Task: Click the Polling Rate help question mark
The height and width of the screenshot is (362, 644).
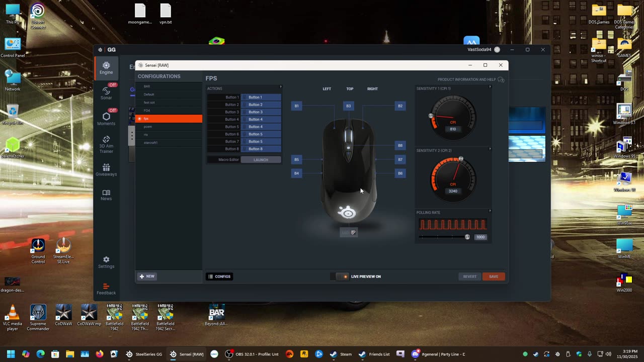Action: click(490, 211)
